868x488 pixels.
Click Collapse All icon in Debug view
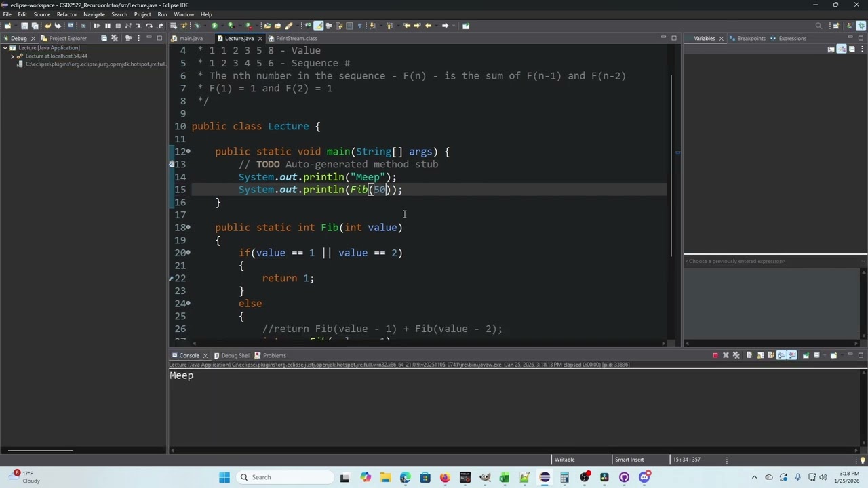coord(104,39)
